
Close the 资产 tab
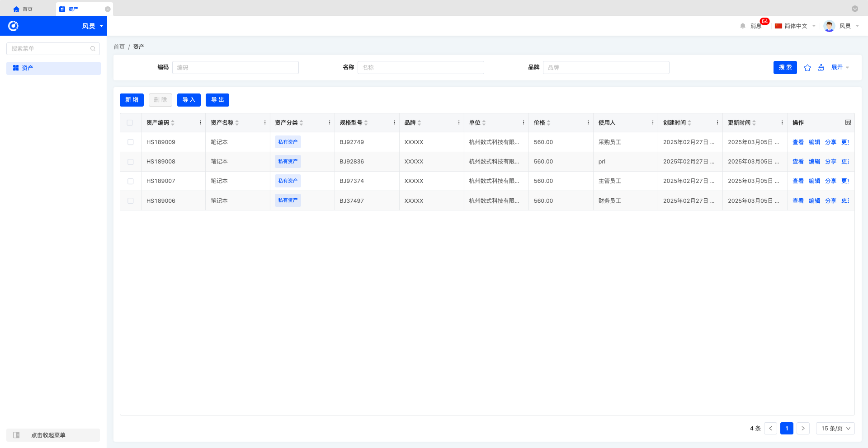point(108,9)
